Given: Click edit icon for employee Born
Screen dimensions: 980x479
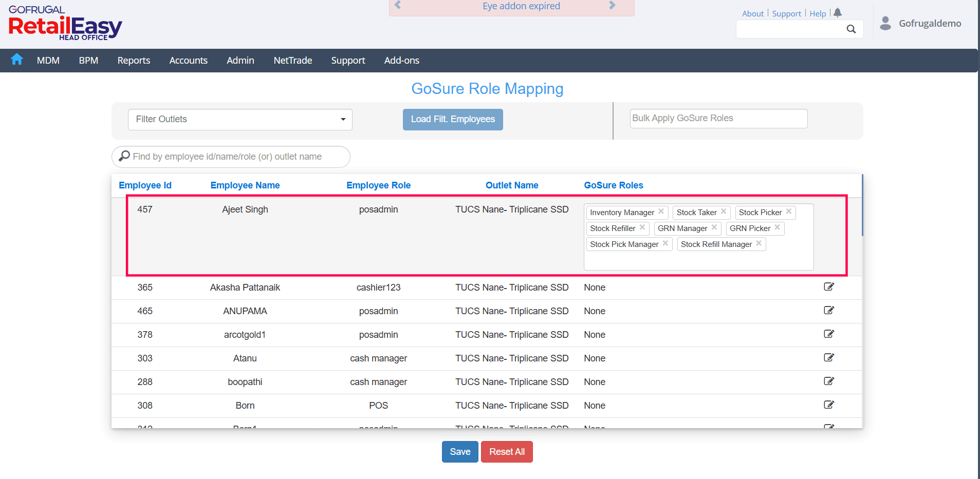Looking at the screenshot, I should (828, 405).
